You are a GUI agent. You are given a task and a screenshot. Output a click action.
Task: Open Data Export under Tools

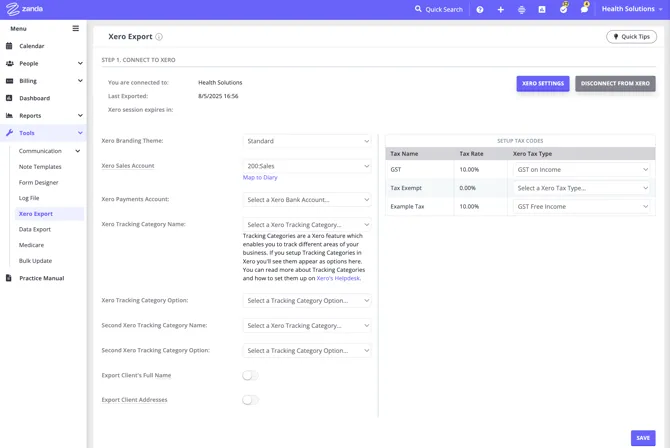[35, 229]
